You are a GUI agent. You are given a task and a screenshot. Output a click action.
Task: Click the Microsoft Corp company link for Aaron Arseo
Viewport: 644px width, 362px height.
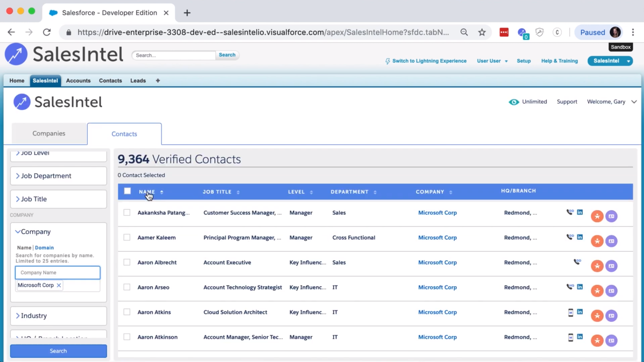click(x=437, y=287)
